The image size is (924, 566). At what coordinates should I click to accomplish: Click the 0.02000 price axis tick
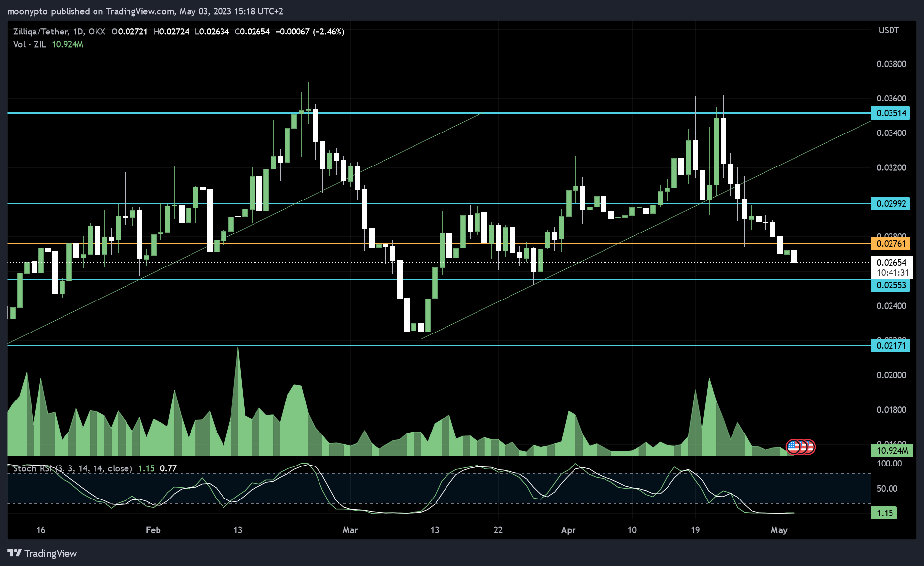[891, 375]
